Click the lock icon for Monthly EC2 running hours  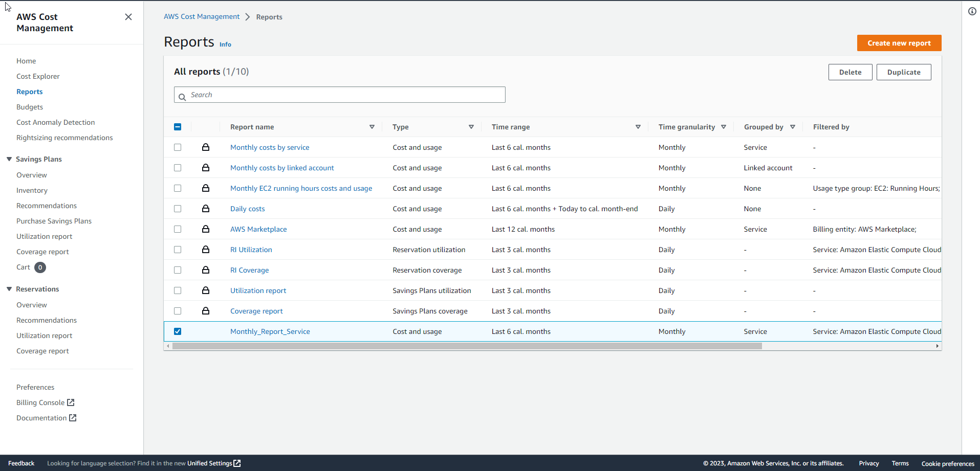click(206, 188)
